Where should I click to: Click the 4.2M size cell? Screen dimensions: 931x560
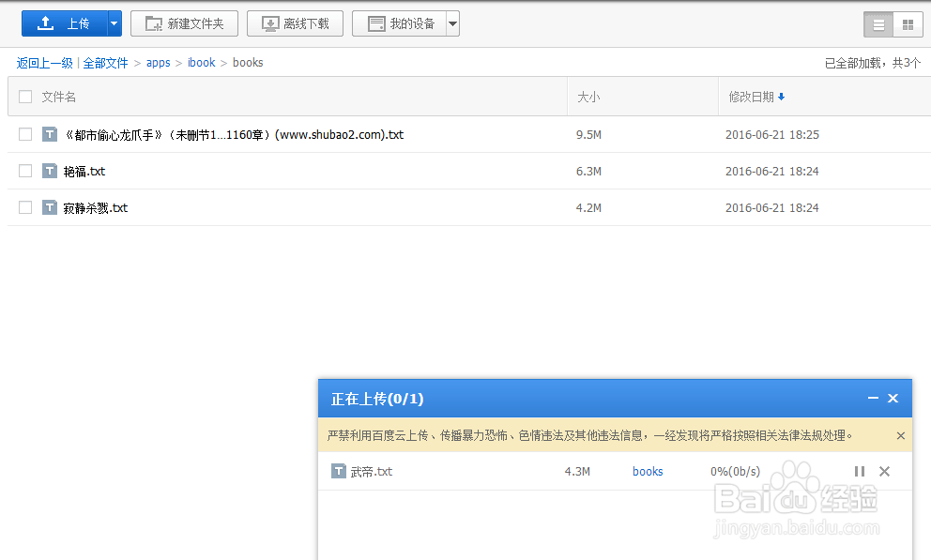(588, 208)
